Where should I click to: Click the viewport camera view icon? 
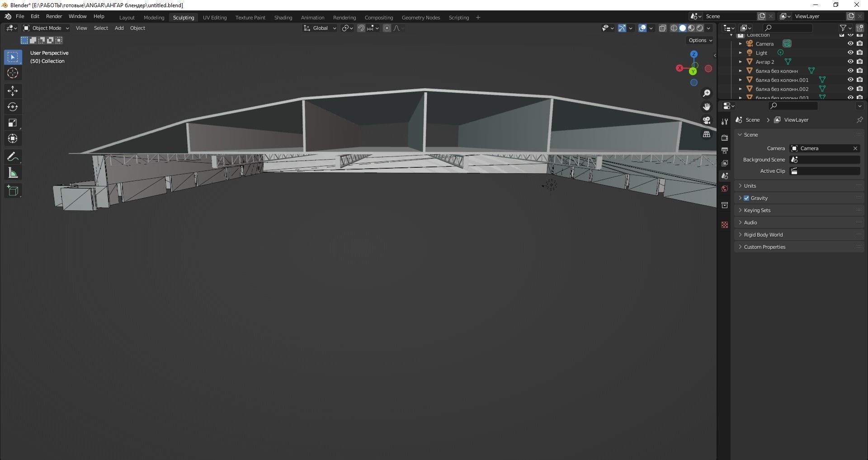(x=706, y=120)
